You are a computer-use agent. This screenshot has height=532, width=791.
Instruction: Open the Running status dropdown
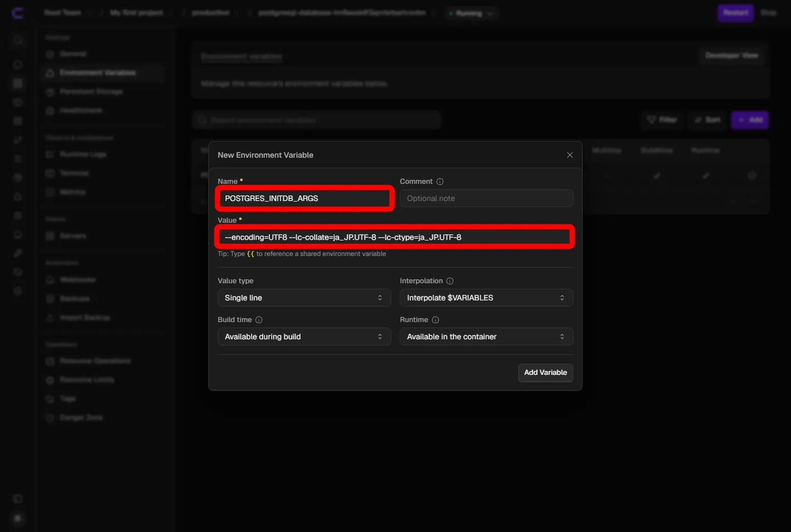471,13
